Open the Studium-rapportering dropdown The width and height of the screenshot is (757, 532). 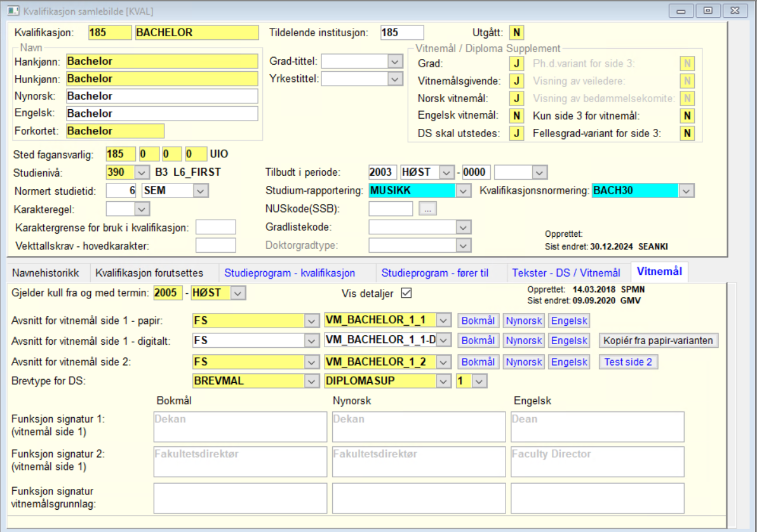[x=464, y=190]
